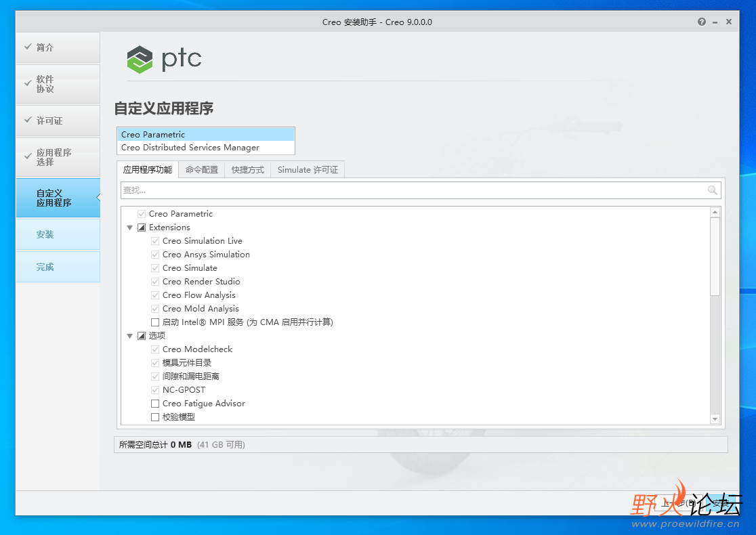756x535 pixels.
Task: Close the Creo installer window
Action: point(729,22)
